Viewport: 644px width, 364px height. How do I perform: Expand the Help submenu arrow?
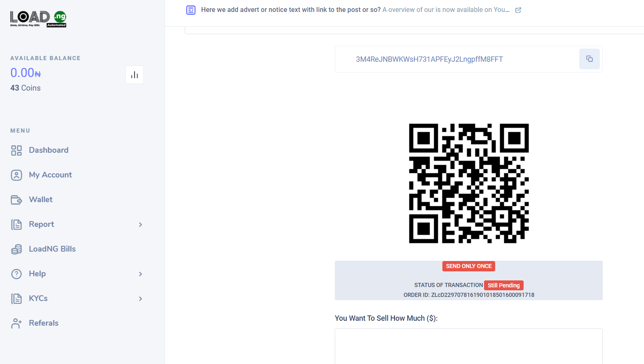pos(141,274)
